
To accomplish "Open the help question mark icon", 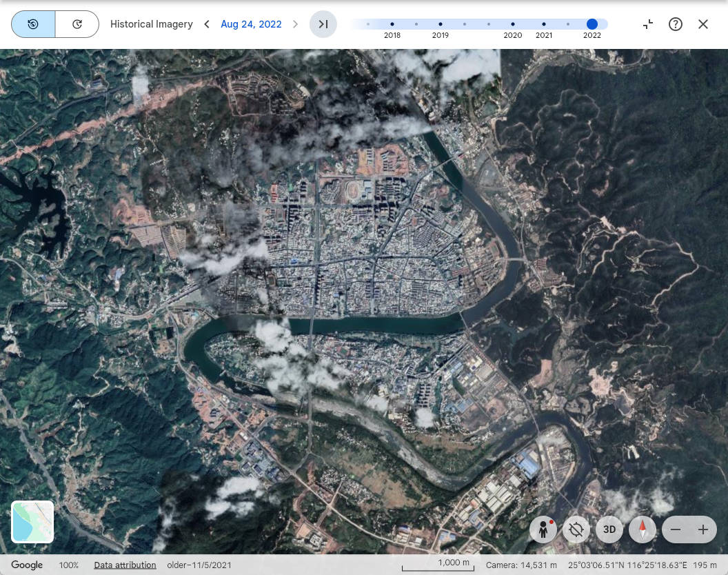I will tap(676, 24).
